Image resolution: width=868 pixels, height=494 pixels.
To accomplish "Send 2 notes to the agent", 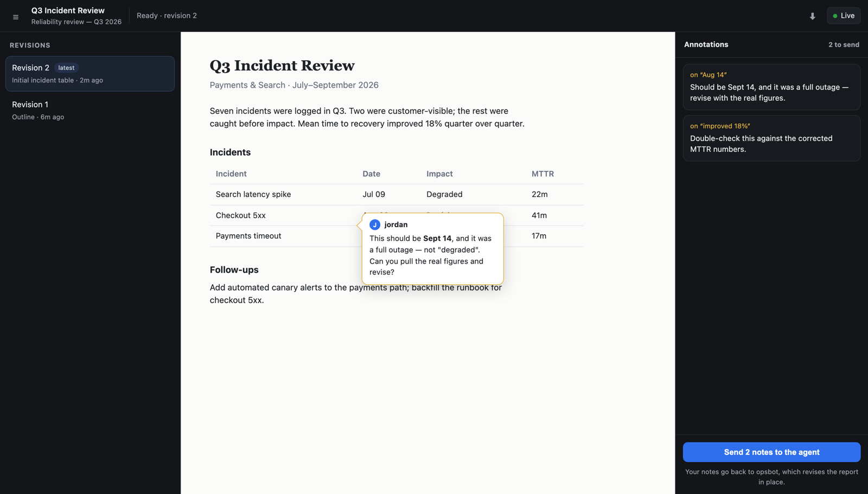I will point(771,452).
